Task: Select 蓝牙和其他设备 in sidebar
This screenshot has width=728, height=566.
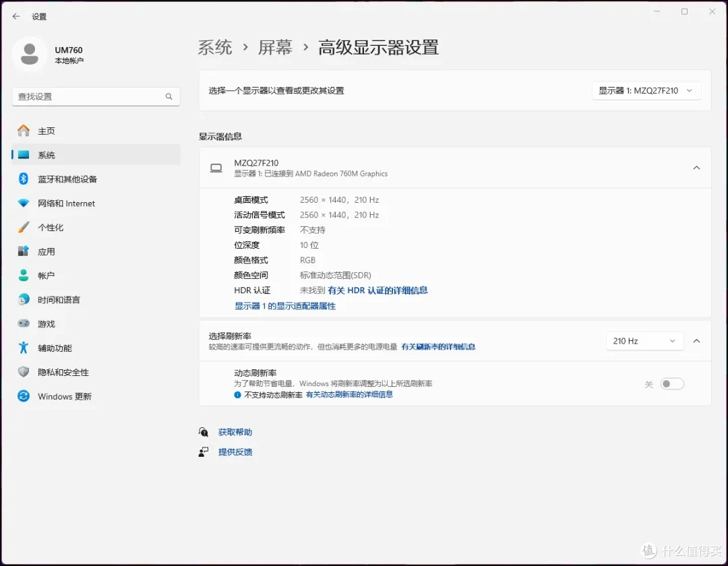Action: pyautogui.click(x=96, y=179)
